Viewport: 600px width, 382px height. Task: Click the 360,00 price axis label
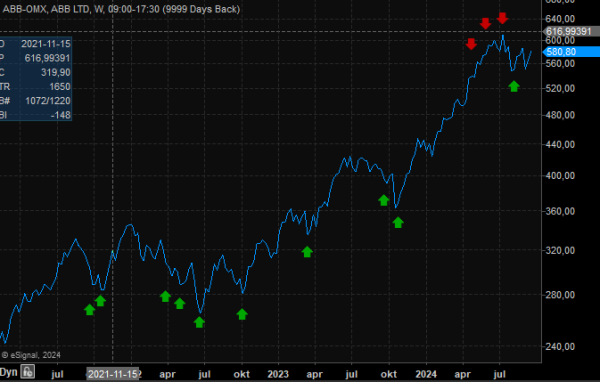(560, 211)
